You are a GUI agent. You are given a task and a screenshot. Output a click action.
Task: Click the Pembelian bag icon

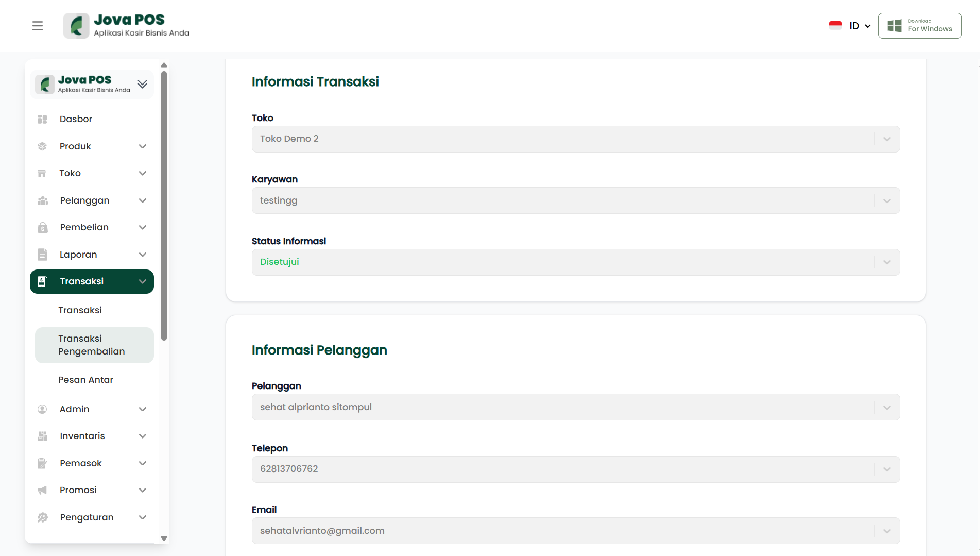tap(42, 227)
